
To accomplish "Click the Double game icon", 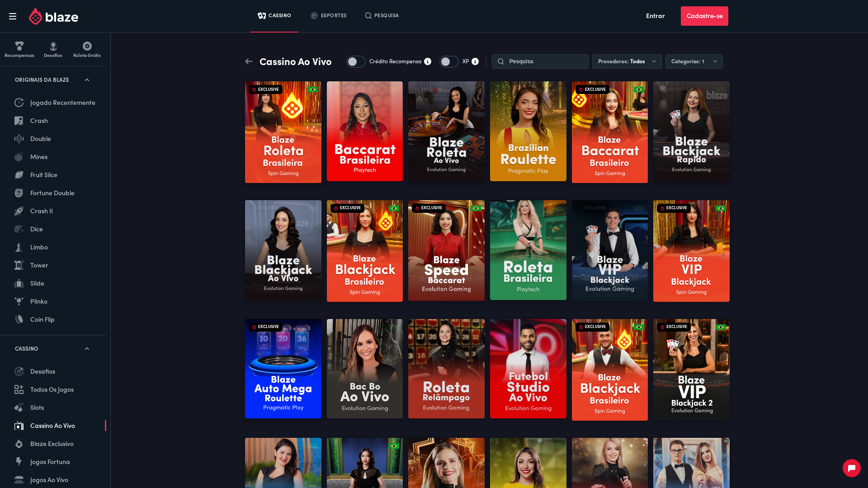I will [x=19, y=139].
